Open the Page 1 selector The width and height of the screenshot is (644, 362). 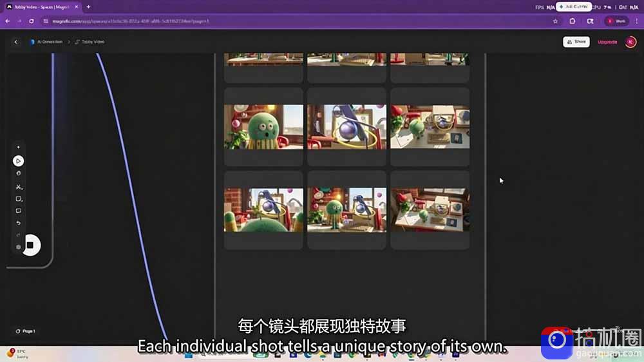pos(26,331)
